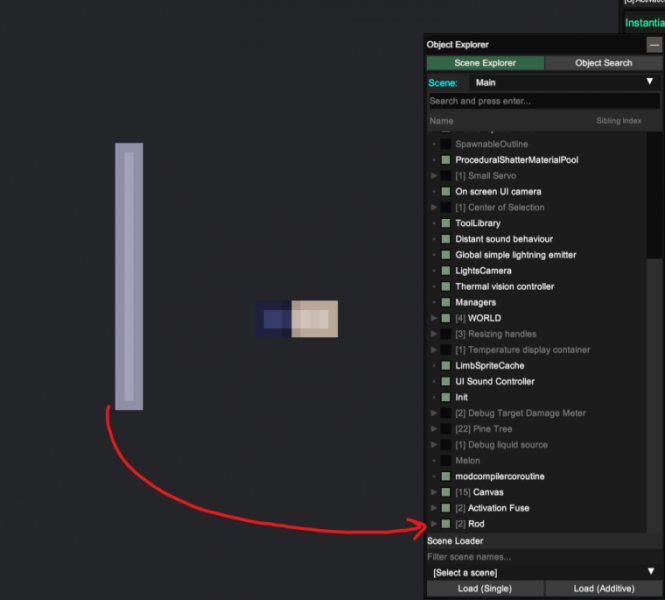This screenshot has height=600, width=665.
Task: Open the Scene dropdown showing Main
Action: click(x=564, y=82)
